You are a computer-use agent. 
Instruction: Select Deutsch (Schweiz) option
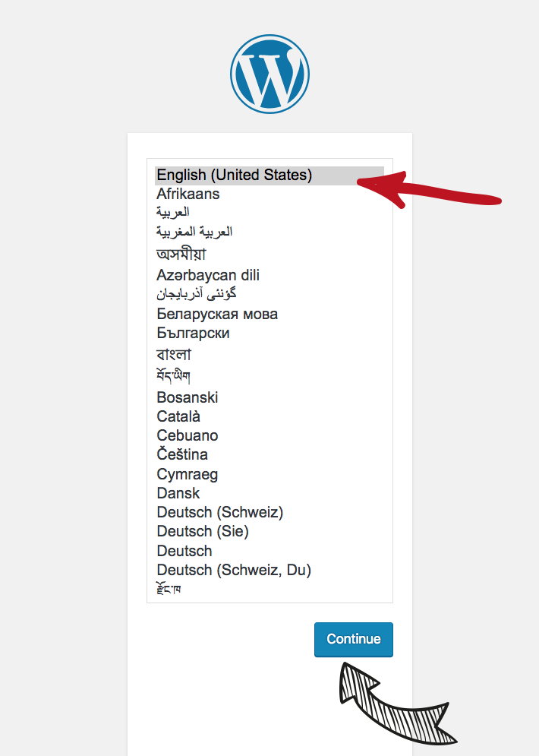point(219,512)
